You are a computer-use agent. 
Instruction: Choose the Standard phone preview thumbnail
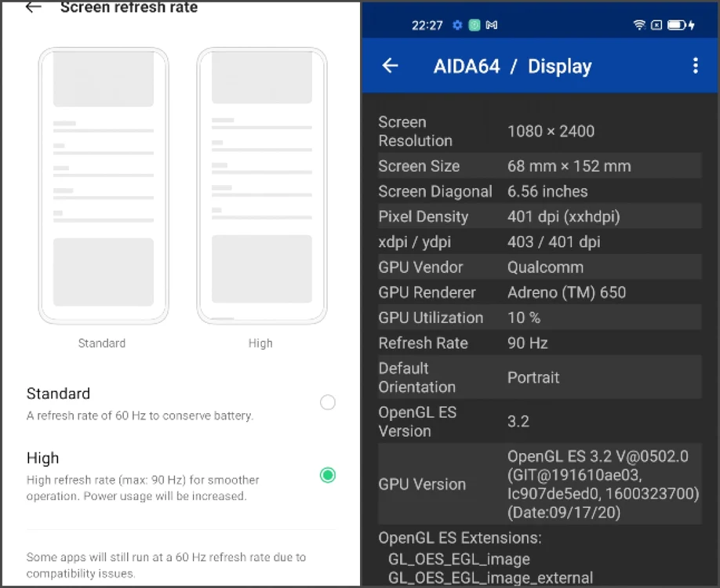click(x=104, y=186)
